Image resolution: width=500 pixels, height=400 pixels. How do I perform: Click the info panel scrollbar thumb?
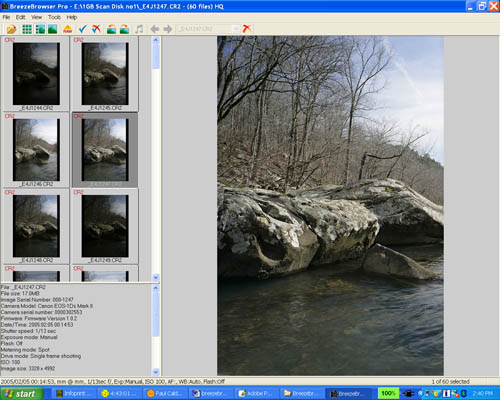coord(156,315)
